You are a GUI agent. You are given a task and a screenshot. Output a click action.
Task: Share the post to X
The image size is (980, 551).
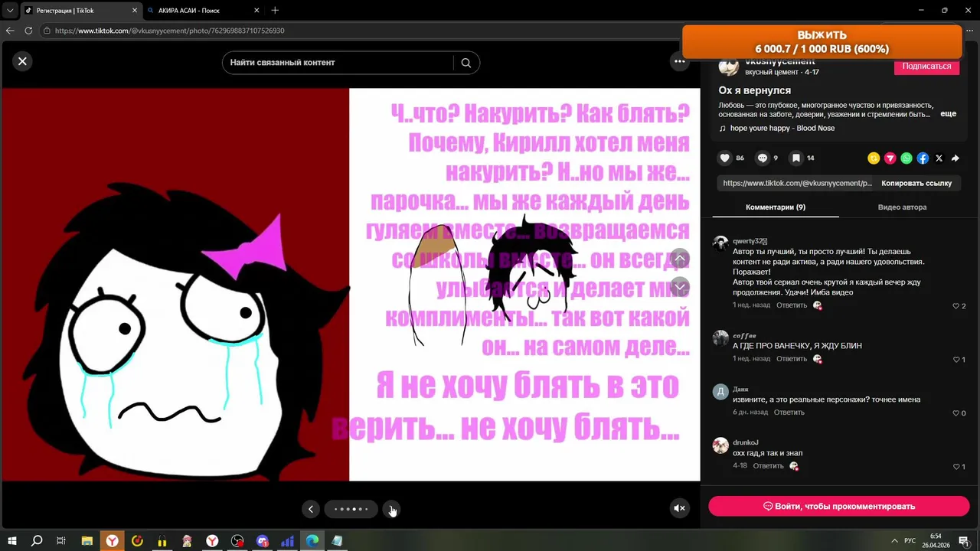(x=939, y=158)
